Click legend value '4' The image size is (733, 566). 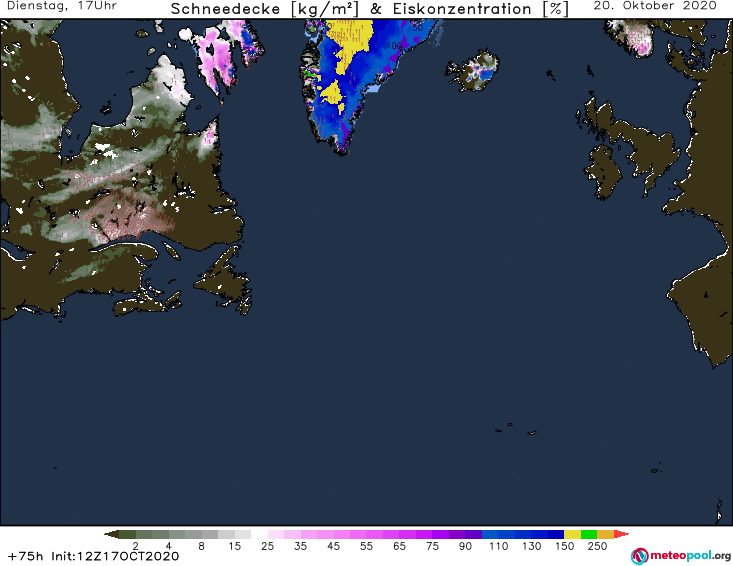pyautogui.click(x=168, y=546)
